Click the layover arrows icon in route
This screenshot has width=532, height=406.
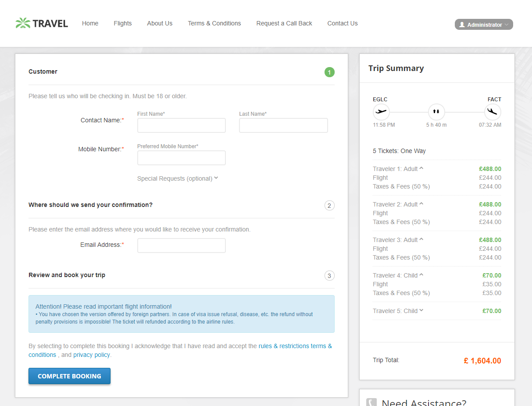click(436, 112)
